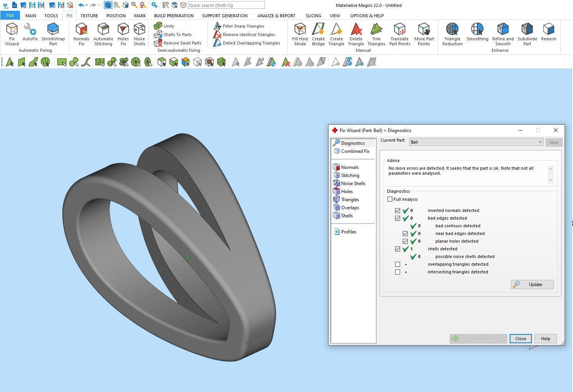Open the Noise Shells tool
Screen dimensions: 573x392
(x=140, y=34)
